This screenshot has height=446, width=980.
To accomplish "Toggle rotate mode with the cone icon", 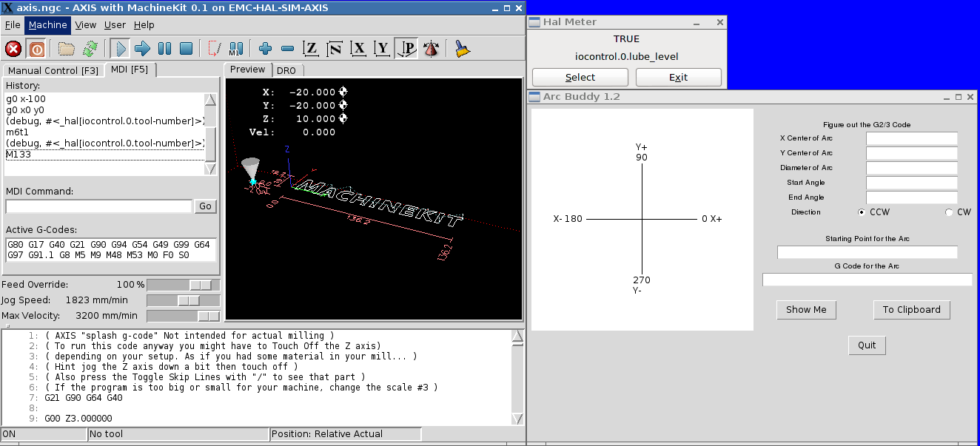I will 430,49.
